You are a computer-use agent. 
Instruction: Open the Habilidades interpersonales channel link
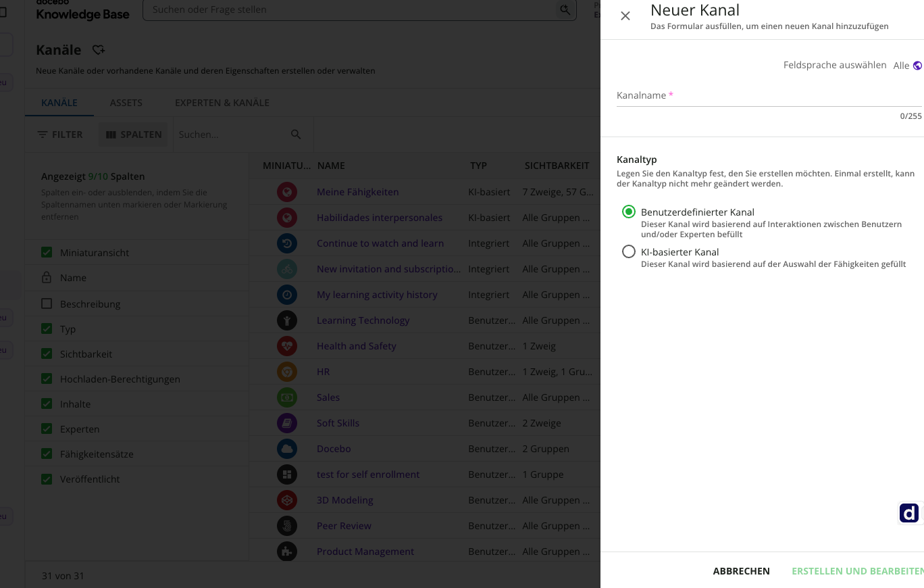pyautogui.click(x=380, y=218)
